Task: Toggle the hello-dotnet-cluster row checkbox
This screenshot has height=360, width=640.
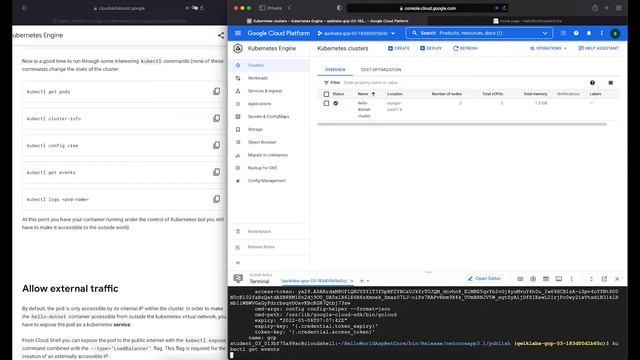Action: coord(326,103)
